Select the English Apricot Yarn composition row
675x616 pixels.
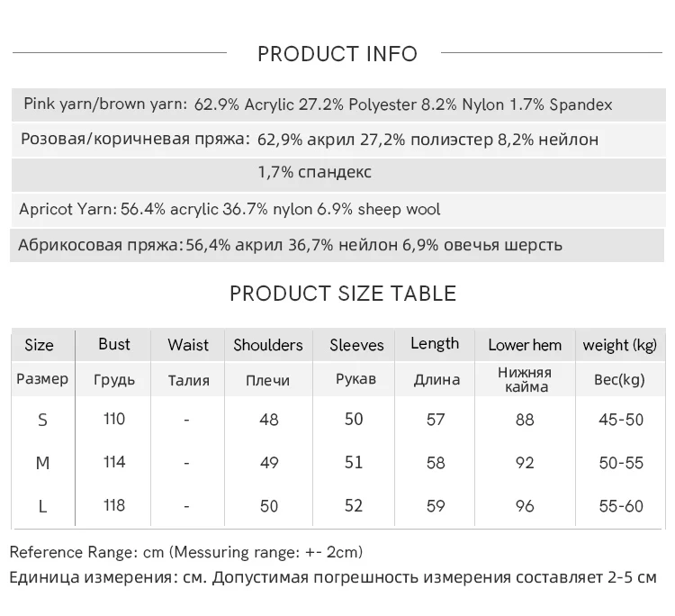[229, 210]
